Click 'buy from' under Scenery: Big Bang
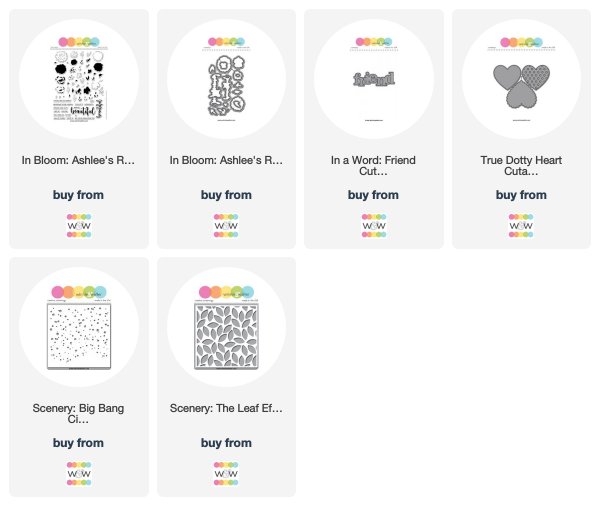Viewport: 600px width, 506px height. tap(78, 443)
